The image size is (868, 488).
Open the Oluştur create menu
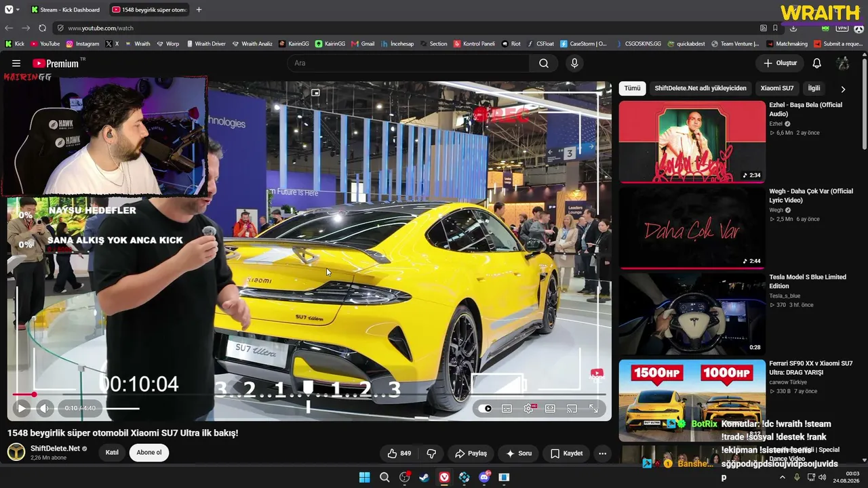click(780, 63)
